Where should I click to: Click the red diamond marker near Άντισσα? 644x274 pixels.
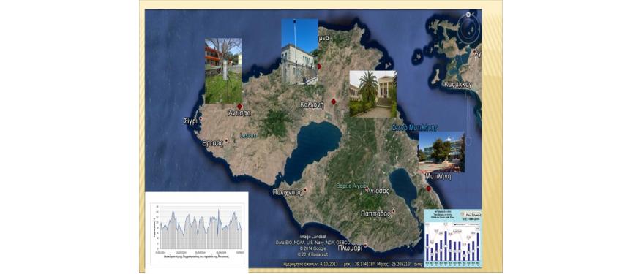pyautogui.click(x=240, y=106)
